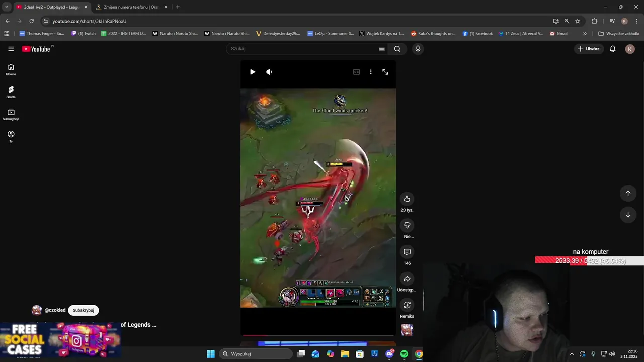
Task: Share the Short via Udostępnij
Action: pyautogui.click(x=407, y=279)
